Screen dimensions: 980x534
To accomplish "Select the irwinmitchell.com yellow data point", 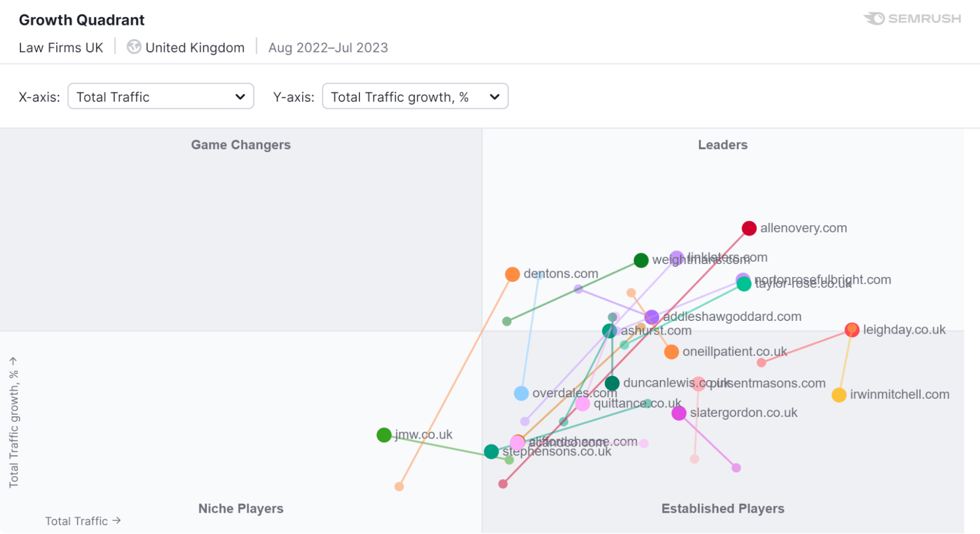I will [839, 395].
